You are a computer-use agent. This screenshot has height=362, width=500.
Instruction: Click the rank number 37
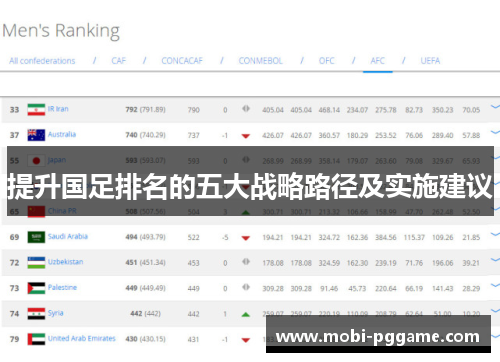[x=14, y=135]
